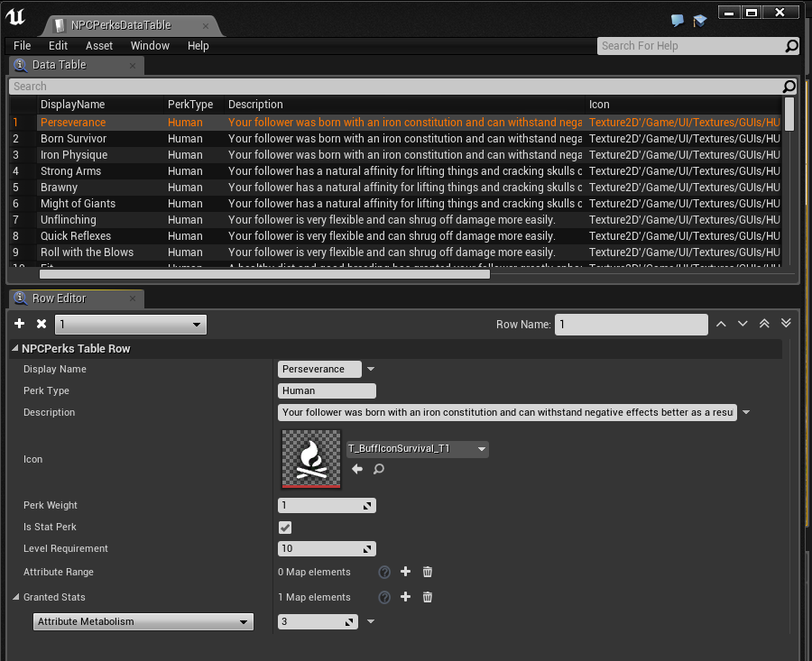Viewport: 812px width, 661px height.
Task: Open the Asset menu
Action: [99, 46]
